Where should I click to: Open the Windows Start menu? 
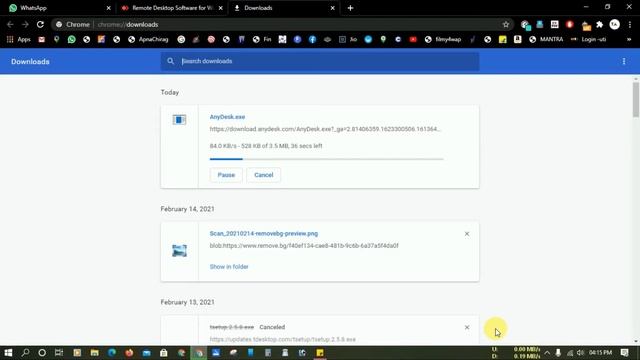pos(8,353)
